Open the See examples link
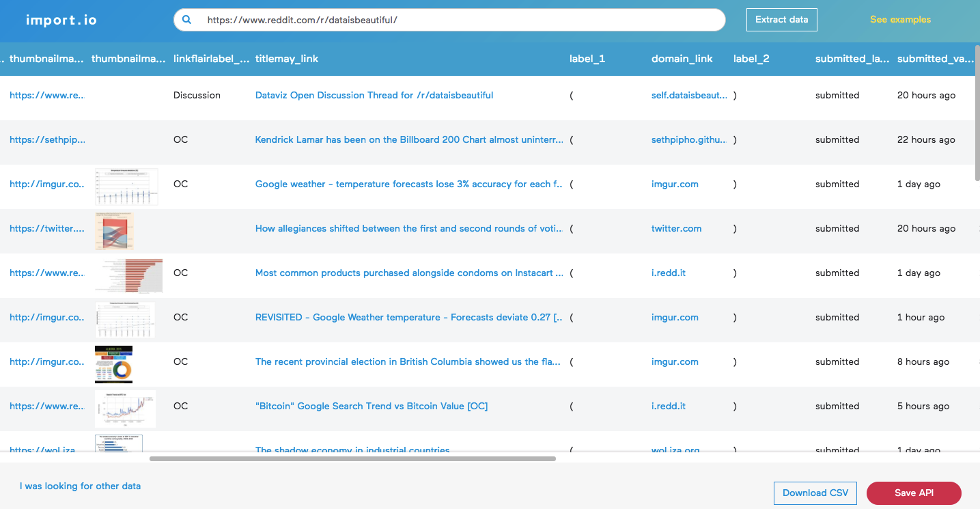 [900, 20]
